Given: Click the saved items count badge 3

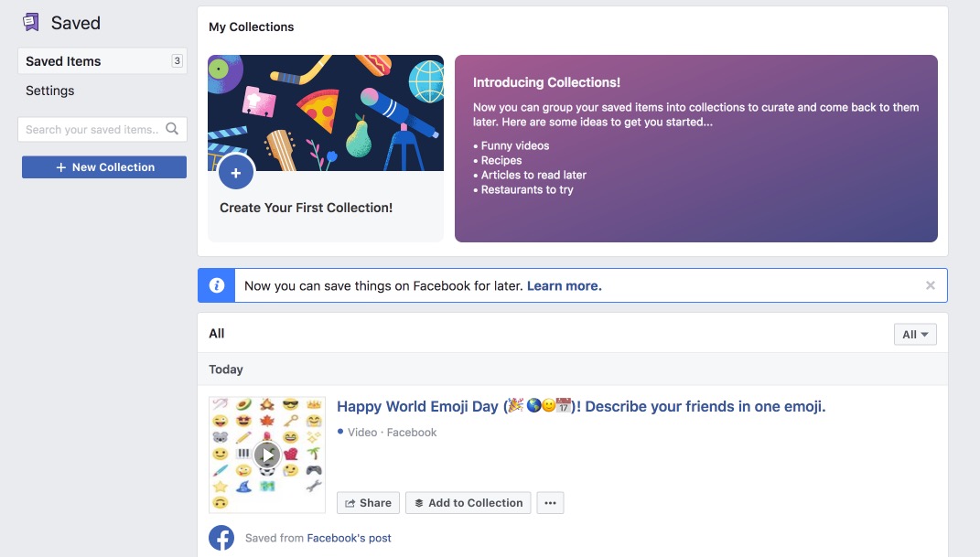Looking at the screenshot, I should (x=177, y=60).
